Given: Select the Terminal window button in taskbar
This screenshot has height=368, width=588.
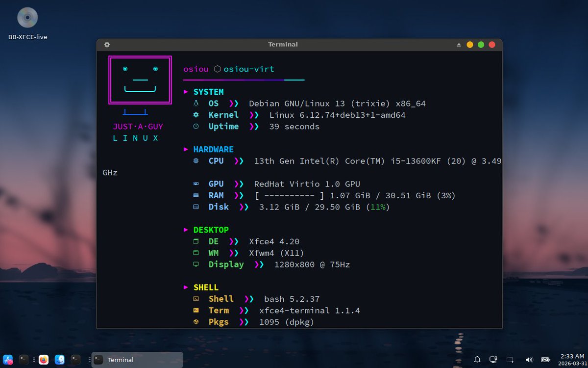Looking at the screenshot, I should click(137, 360).
